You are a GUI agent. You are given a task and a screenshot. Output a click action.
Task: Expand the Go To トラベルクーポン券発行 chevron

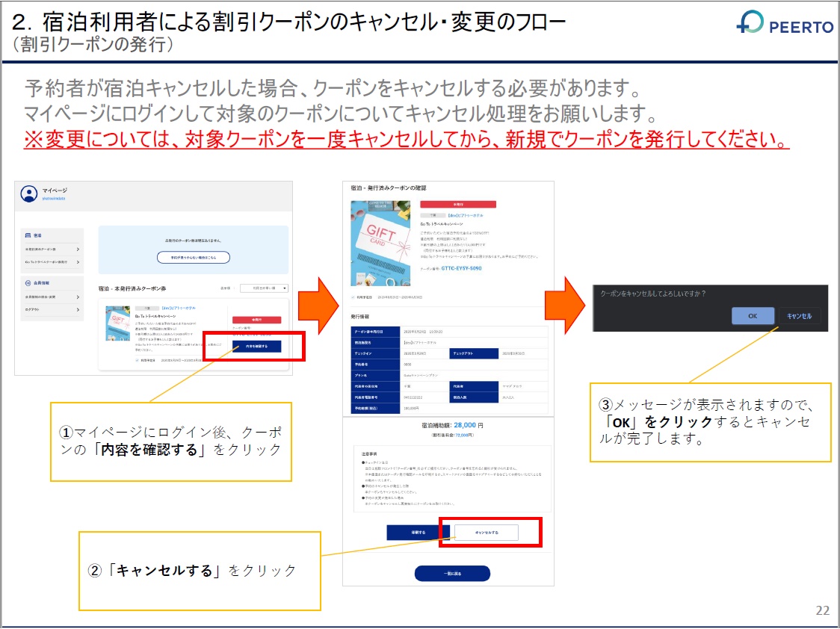click(78, 262)
